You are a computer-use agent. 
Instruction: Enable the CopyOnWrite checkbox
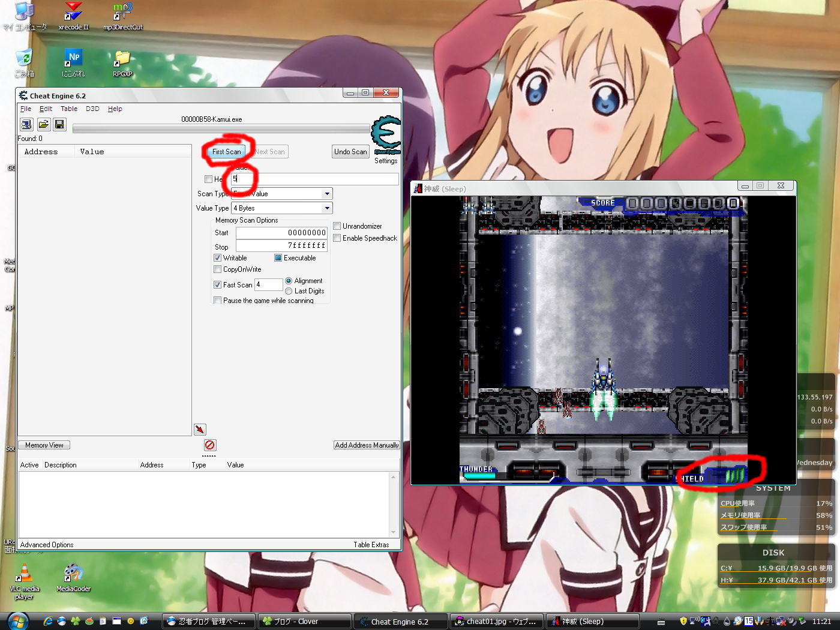point(218,269)
